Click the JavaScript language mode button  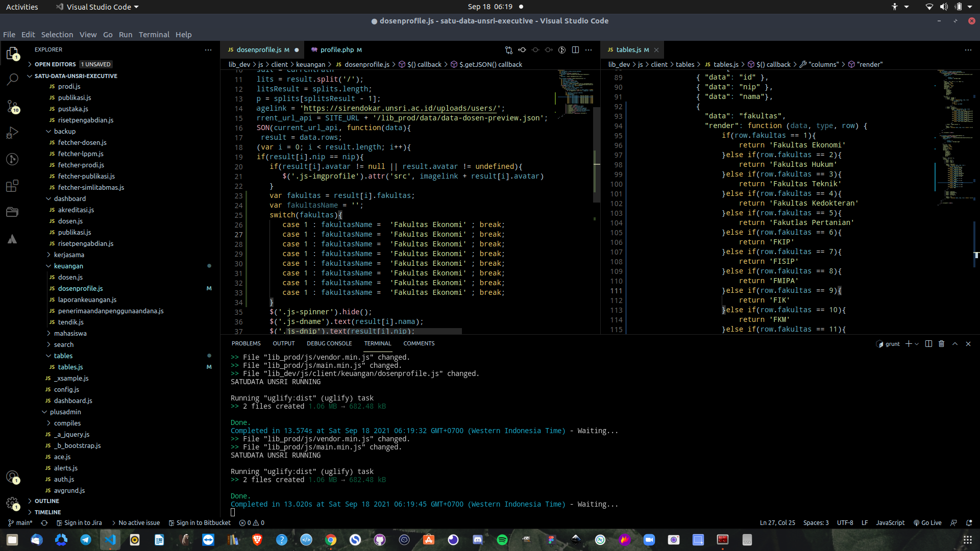pyautogui.click(x=890, y=523)
